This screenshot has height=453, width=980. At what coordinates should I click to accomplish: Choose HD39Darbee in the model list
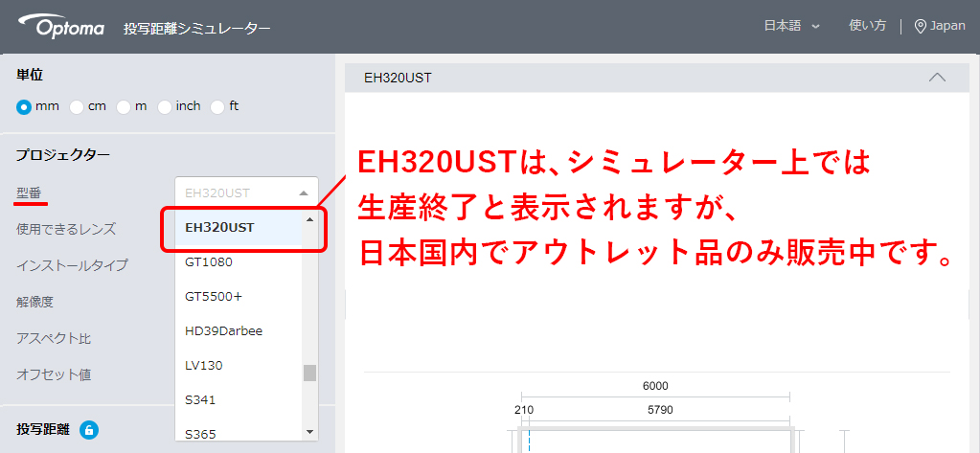[x=239, y=330]
